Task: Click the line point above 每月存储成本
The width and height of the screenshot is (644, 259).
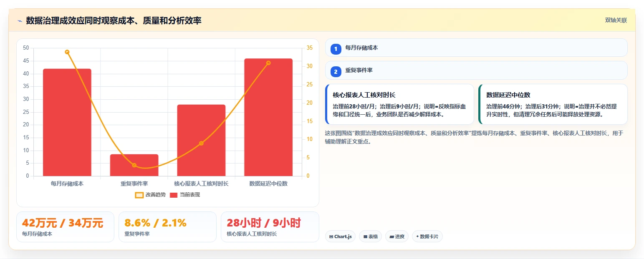Action: 67,52
